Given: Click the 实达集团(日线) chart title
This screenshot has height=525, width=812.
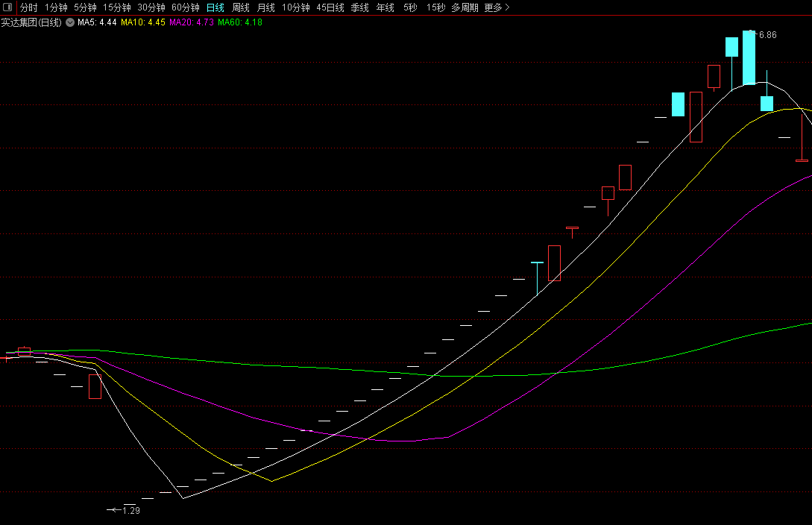Looking at the screenshot, I should click(x=31, y=22).
